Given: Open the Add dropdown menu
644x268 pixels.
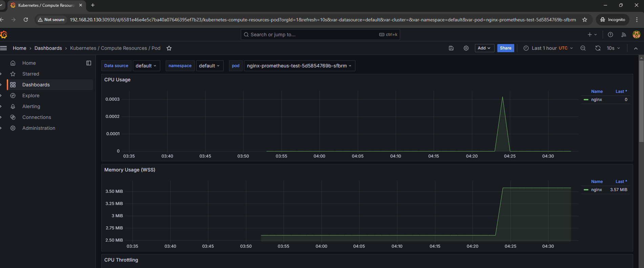Looking at the screenshot, I should 484,48.
